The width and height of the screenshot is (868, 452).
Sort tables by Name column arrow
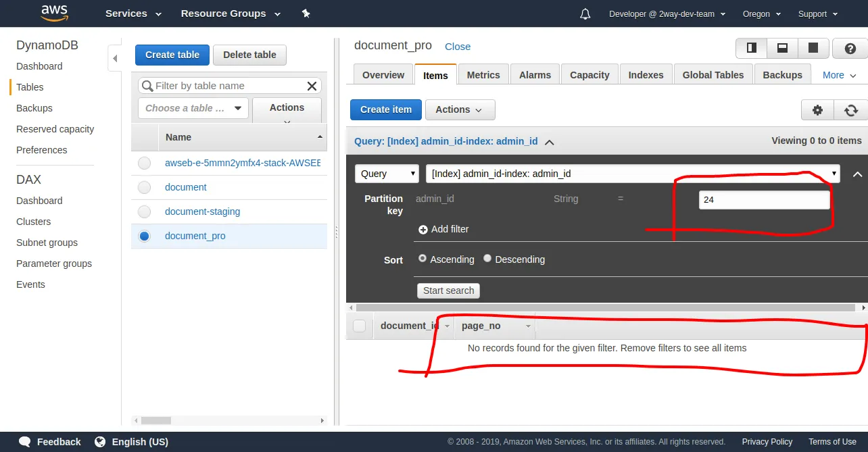click(320, 137)
